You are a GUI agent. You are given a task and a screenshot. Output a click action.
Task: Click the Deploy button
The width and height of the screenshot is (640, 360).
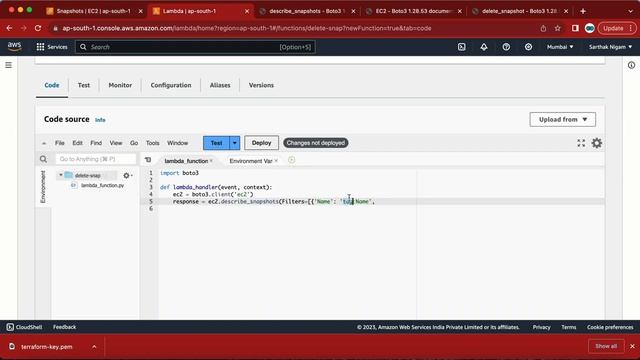point(261,143)
